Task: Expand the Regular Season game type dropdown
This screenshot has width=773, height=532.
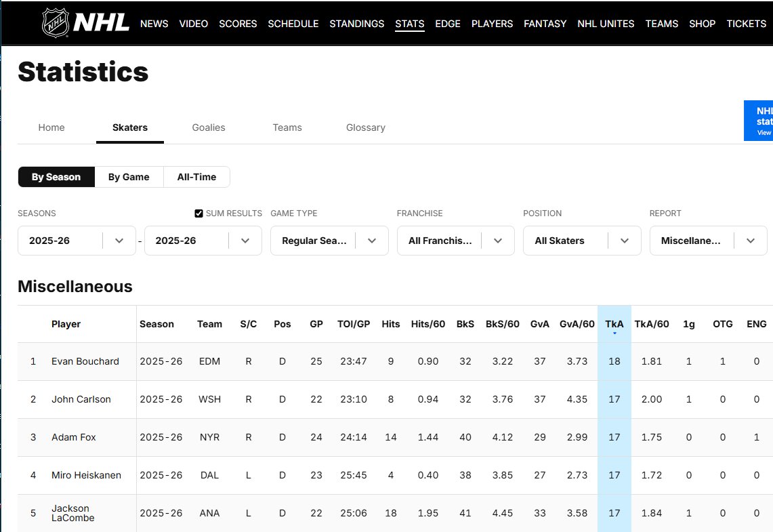Action: (x=329, y=241)
